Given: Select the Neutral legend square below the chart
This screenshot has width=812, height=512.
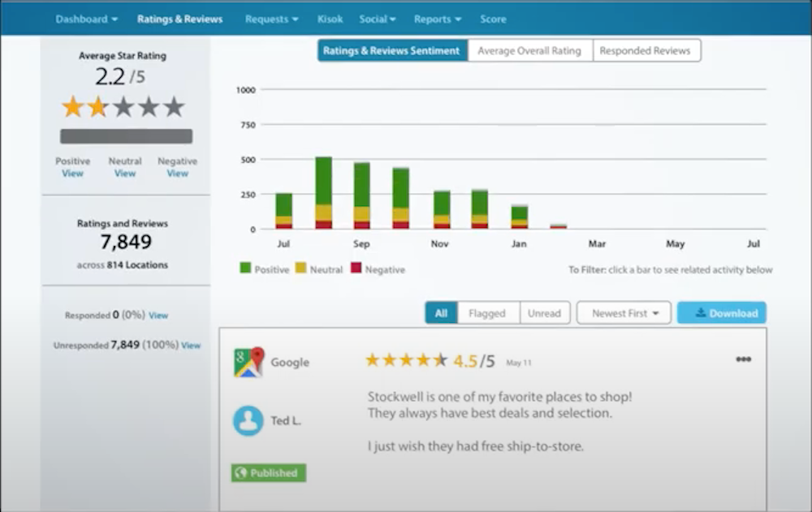Looking at the screenshot, I should pos(301,268).
